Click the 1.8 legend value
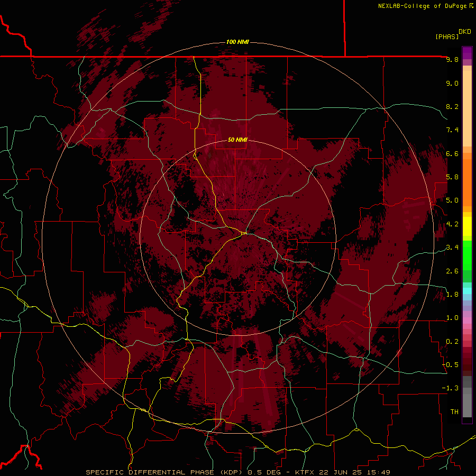The image size is (476, 476). point(452,295)
